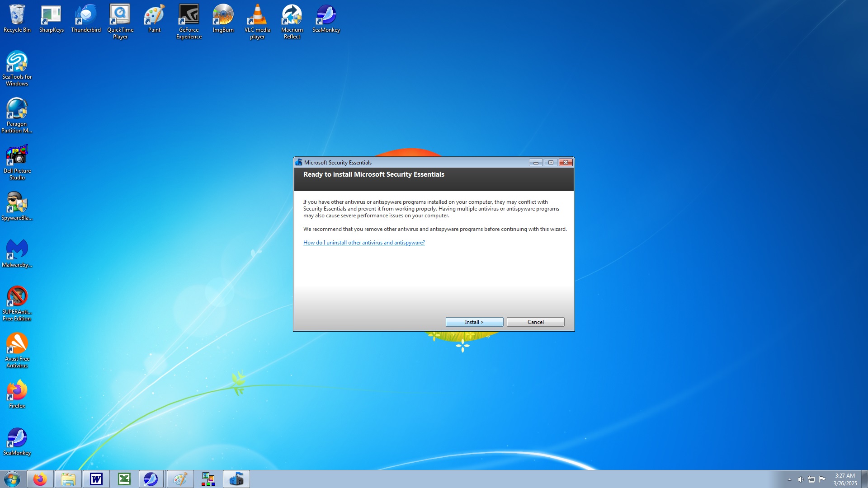
Task: Select the Firefox desktop shortcut
Action: pyautogui.click(x=17, y=394)
